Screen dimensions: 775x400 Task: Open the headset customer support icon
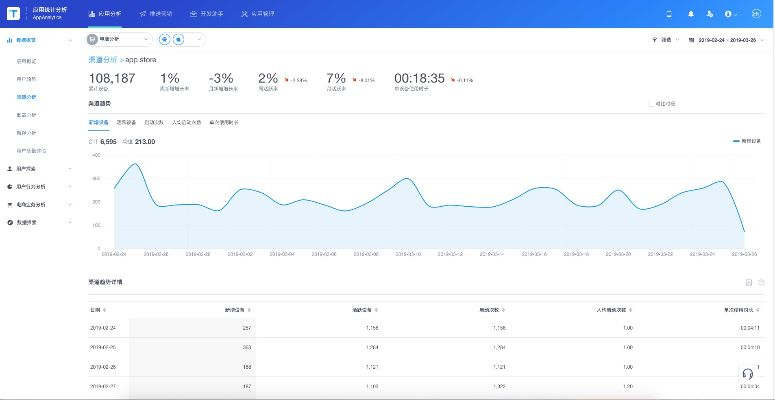coord(747,375)
